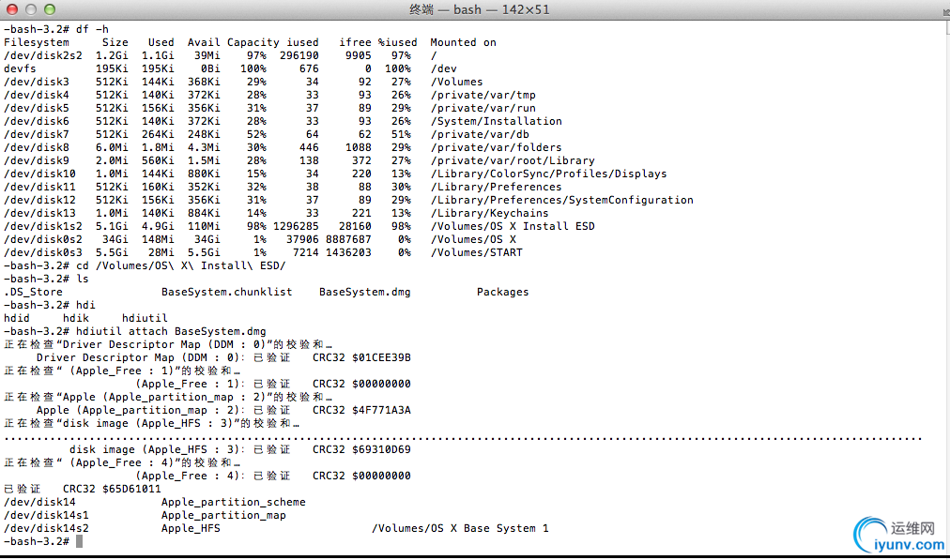Click the terminal cursor block at prompt
This screenshot has width=950, height=560.
click(80, 542)
